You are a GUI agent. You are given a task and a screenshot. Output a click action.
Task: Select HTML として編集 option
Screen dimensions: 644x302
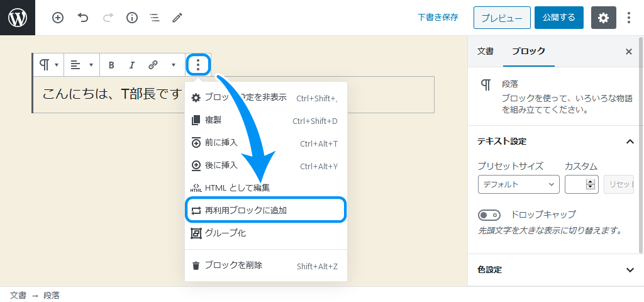pos(265,188)
